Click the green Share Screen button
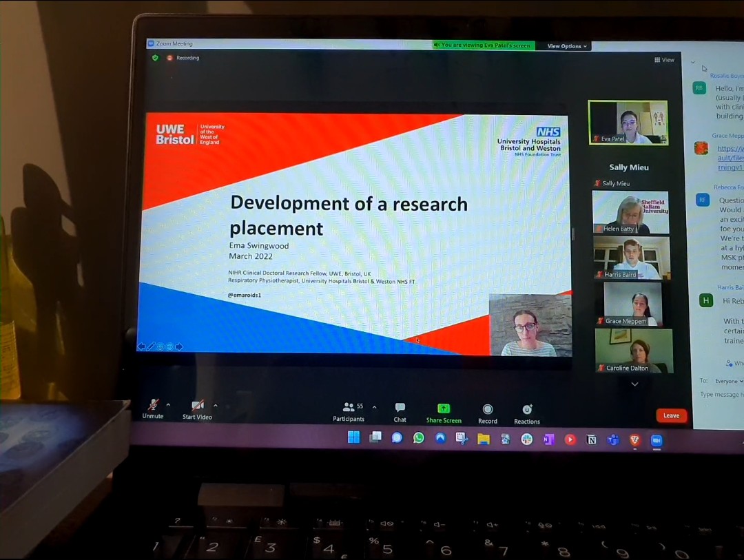The height and width of the screenshot is (560, 744). click(x=444, y=413)
